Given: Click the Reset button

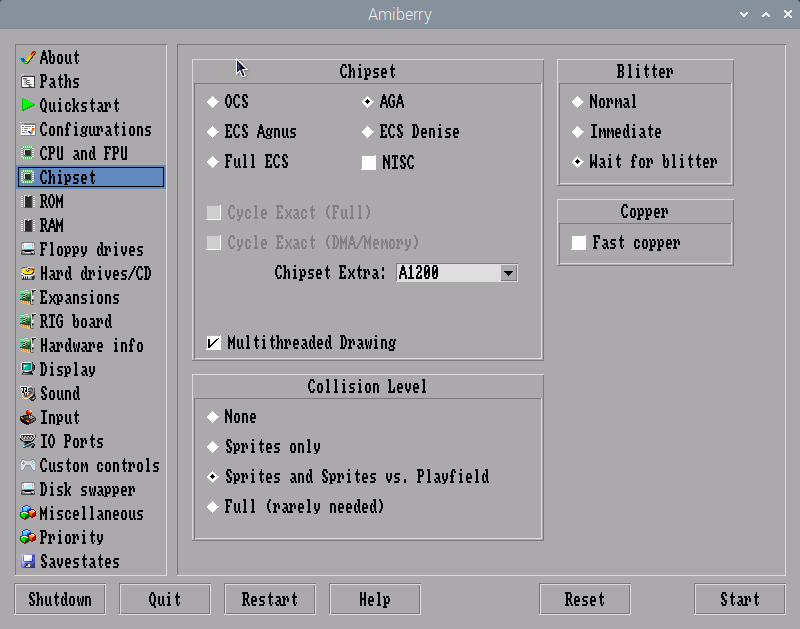Looking at the screenshot, I should pos(585,599).
